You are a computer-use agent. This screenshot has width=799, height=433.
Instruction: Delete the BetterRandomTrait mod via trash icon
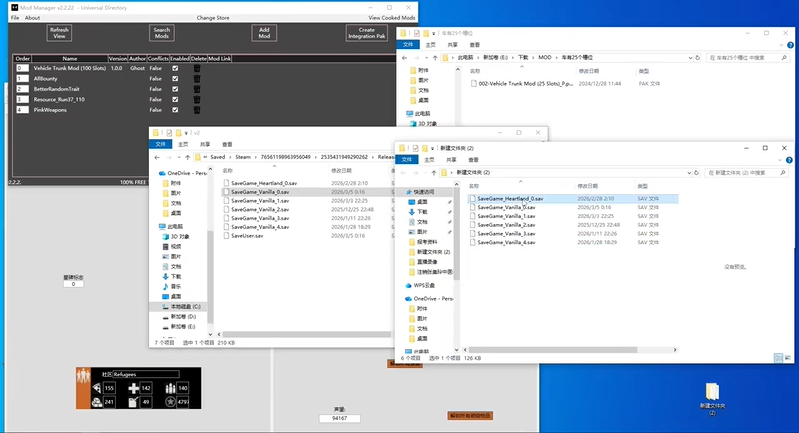pyautogui.click(x=197, y=89)
